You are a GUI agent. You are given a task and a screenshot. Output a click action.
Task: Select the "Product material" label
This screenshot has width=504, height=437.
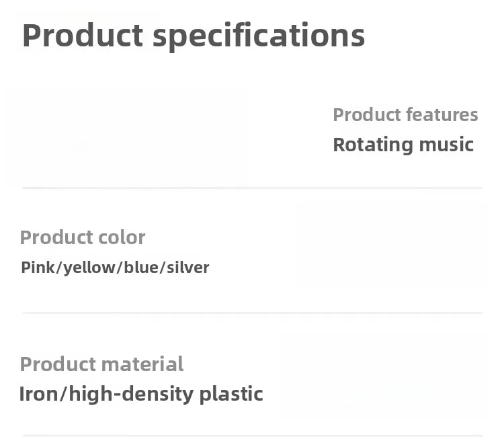click(101, 364)
